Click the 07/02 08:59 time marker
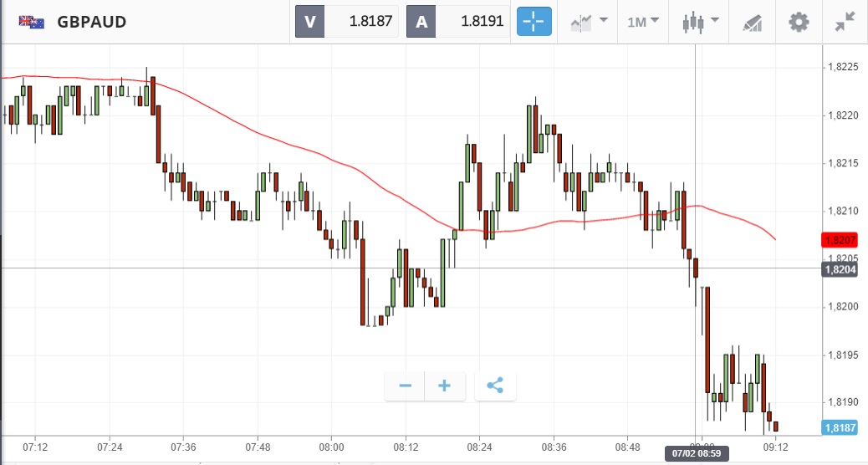Viewport: 868px width, 465px height. tap(696, 454)
